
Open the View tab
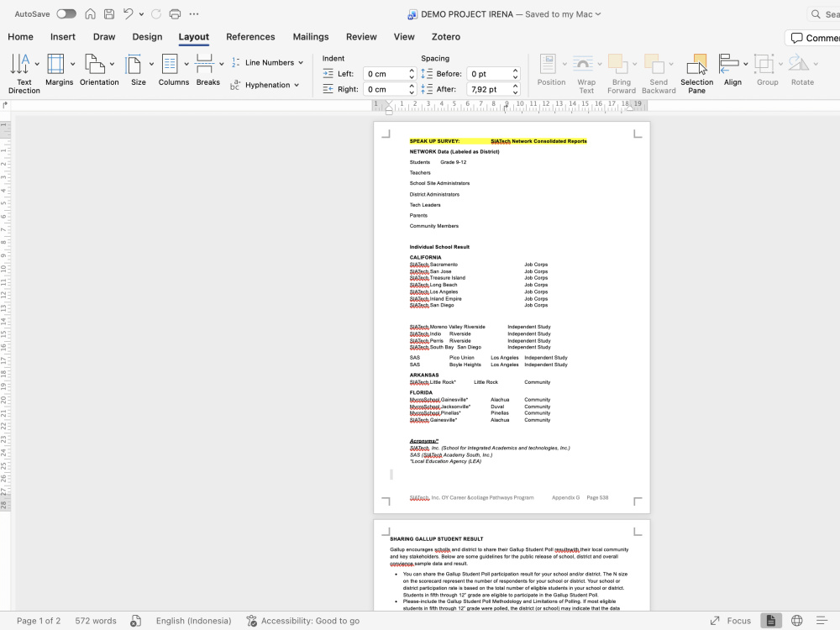pos(404,37)
